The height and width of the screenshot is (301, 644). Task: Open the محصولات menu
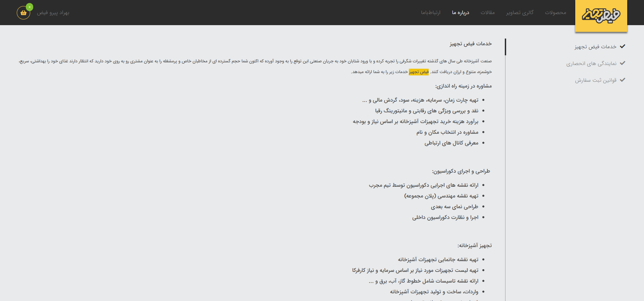[x=555, y=12]
